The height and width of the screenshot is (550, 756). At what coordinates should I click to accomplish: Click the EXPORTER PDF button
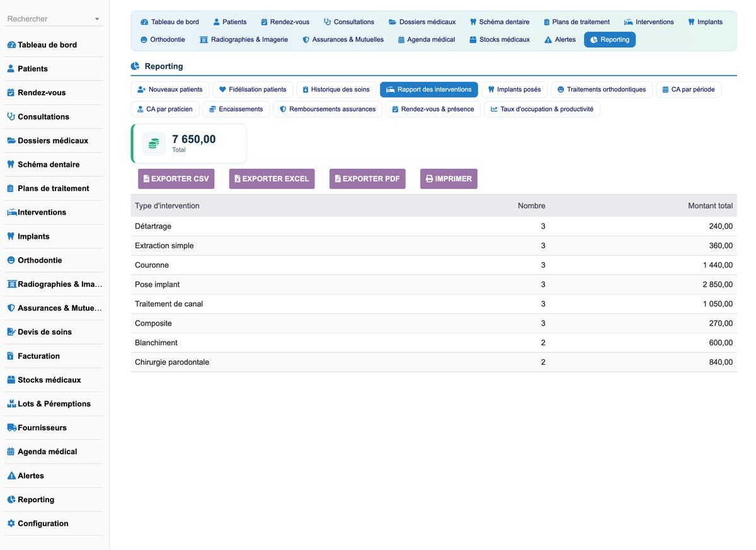tap(367, 179)
